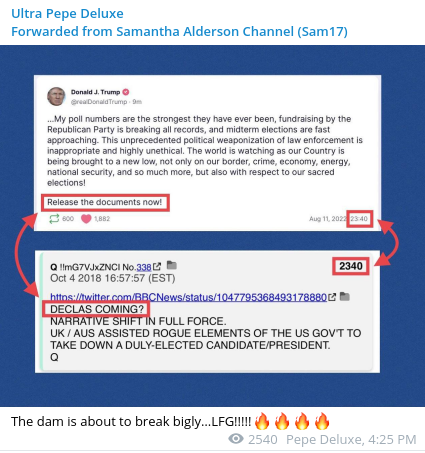Click the eye views icon showing 2540
Screen dimensions: 425x453
tap(236, 439)
